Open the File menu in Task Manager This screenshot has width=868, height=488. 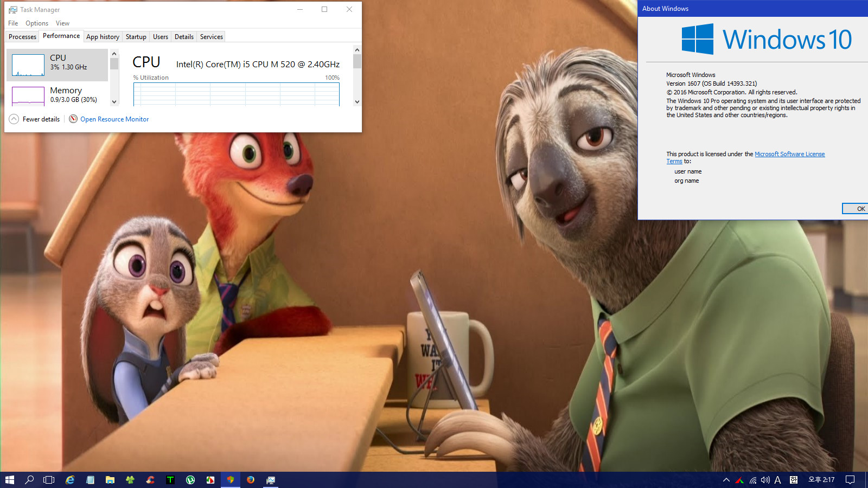pyautogui.click(x=13, y=23)
